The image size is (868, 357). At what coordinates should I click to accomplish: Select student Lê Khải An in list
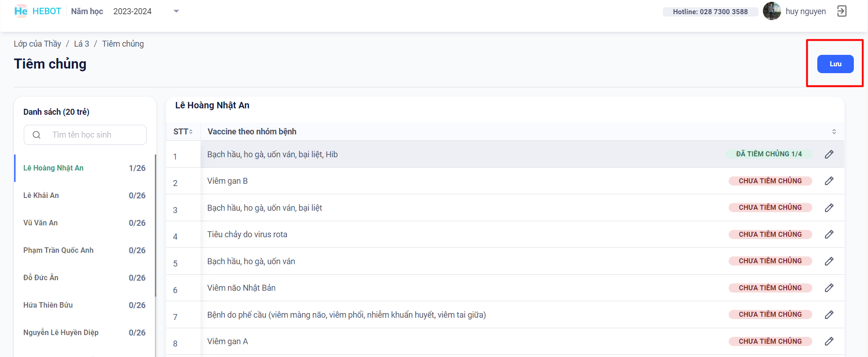click(x=41, y=196)
